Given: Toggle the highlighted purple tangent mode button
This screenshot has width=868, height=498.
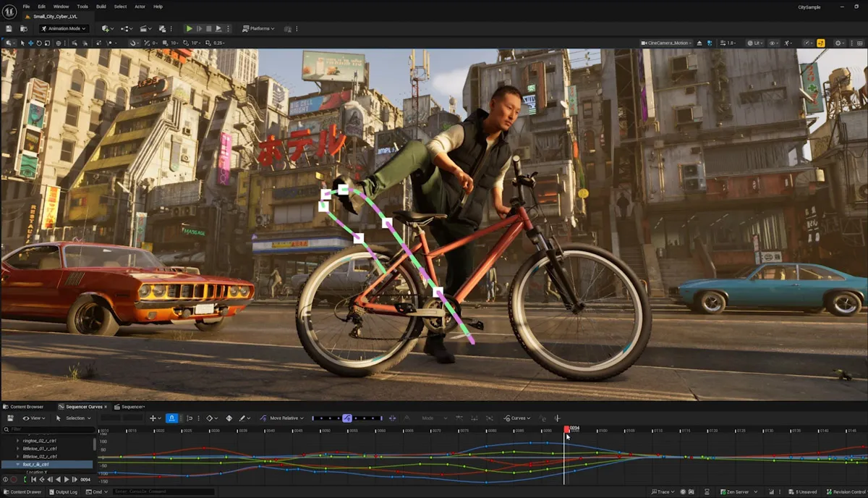Looking at the screenshot, I should click(x=347, y=418).
